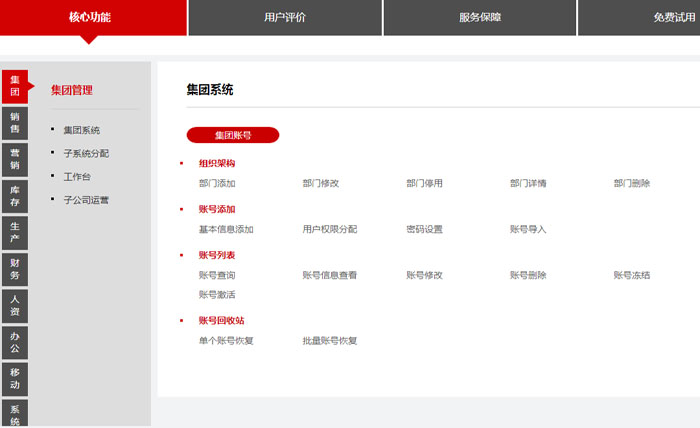This screenshot has width=700, height=428.
Task: Open the 办公 sidebar tab
Action: coord(15,341)
